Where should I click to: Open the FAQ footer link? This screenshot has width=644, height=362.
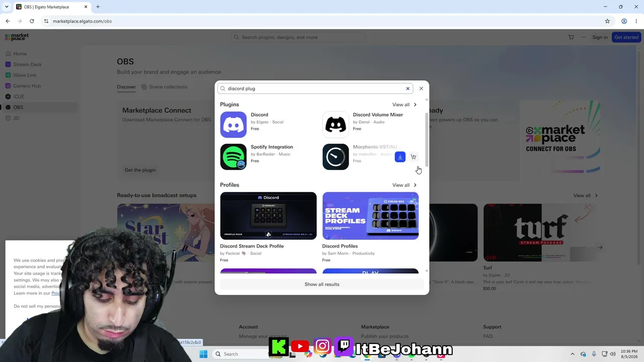pos(488,336)
